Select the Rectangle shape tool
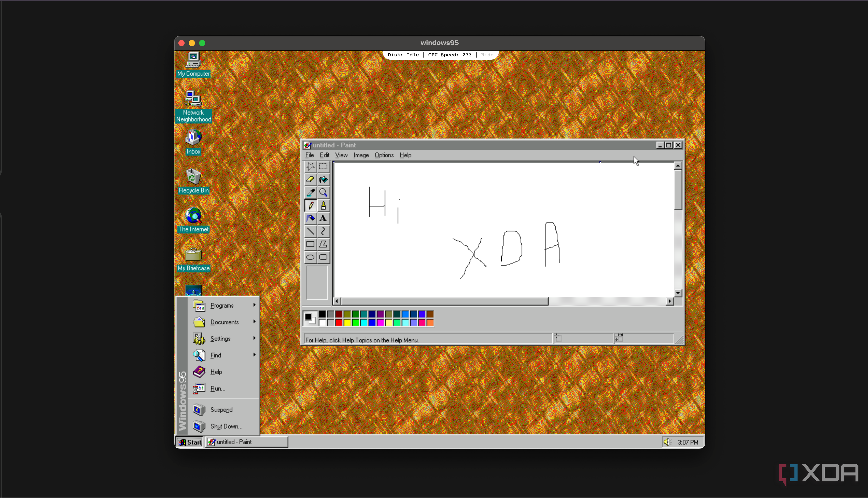This screenshot has height=498, width=868. 310,244
